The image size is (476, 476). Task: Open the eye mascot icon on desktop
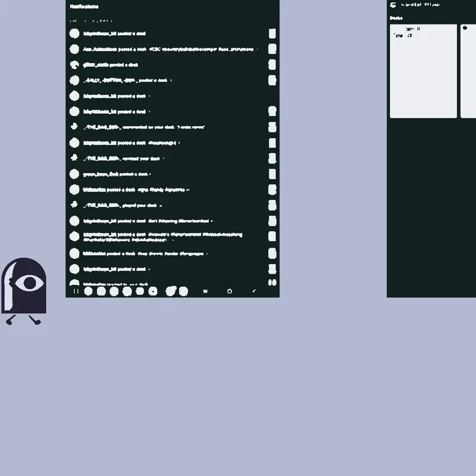pyautogui.click(x=24, y=291)
